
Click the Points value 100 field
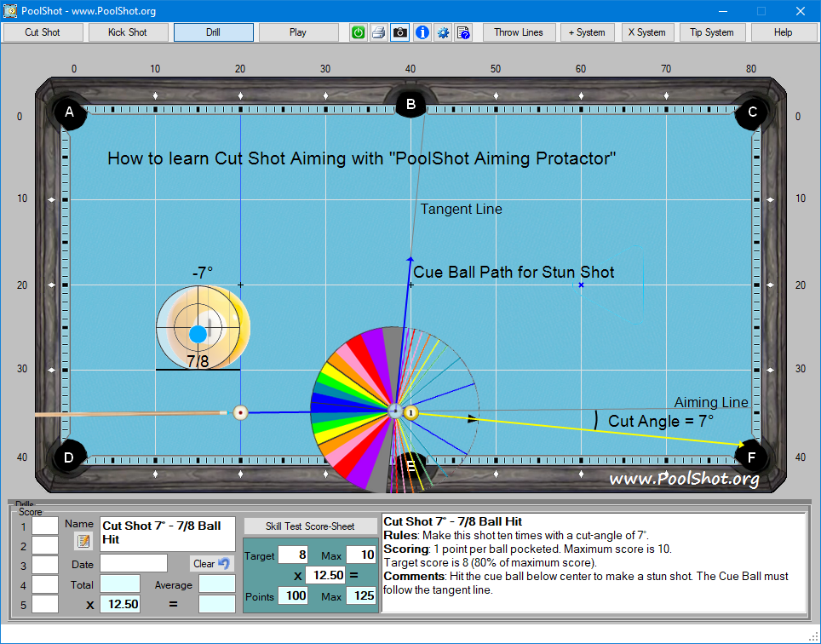point(293,595)
